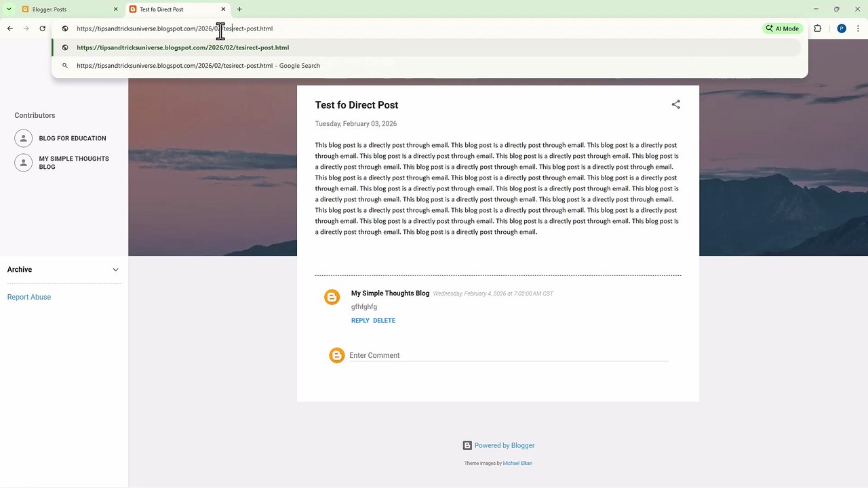Click the Tuesday, February 03, 2026 date

(x=356, y=124)
